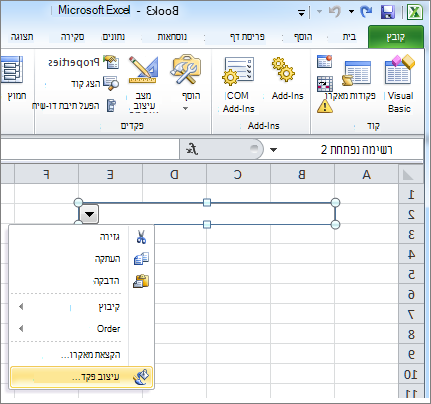Choose Paste from the context menu

click(x=82, y=281)
